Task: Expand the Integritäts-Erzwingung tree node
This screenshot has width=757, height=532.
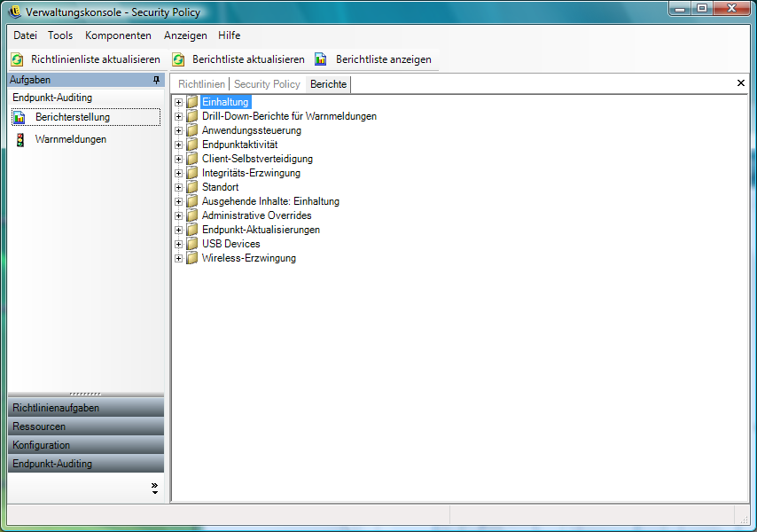Action: pyautogui.click(x=179, y=173)
